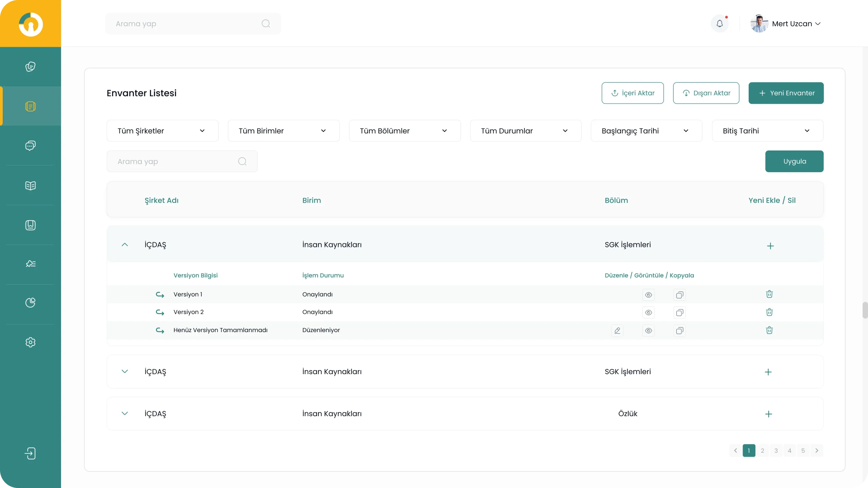Click the notification bell icon

point(719,24)
